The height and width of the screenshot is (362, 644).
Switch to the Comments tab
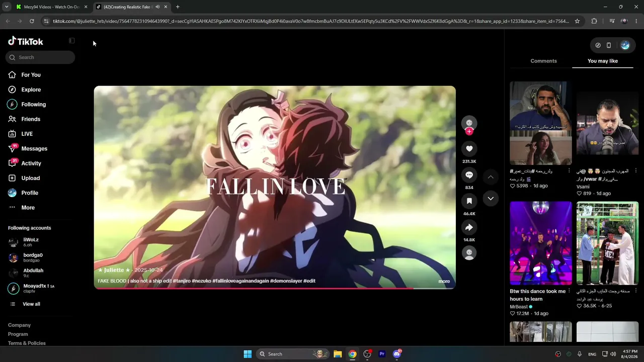(543, 61)
